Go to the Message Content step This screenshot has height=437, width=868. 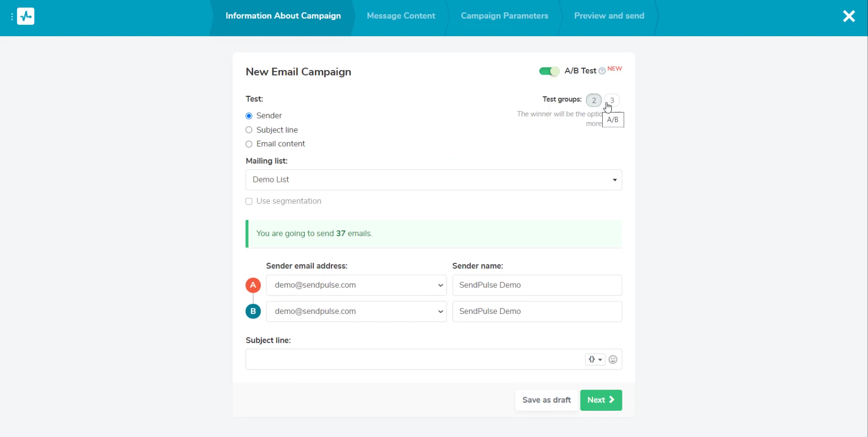pos(401,16)
